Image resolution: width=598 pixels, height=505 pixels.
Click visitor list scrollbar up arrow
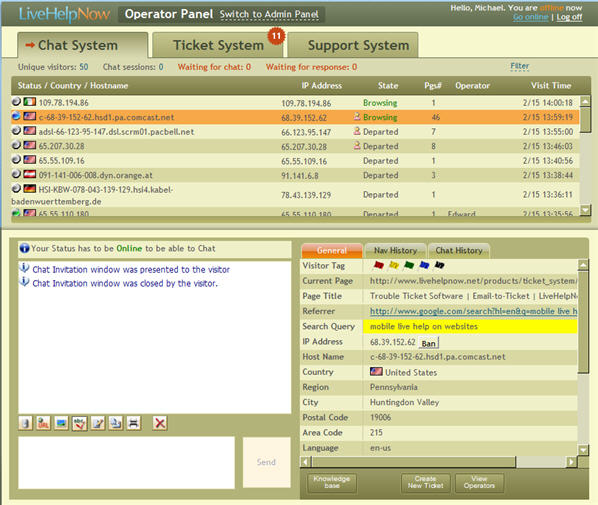coord(585,101)
